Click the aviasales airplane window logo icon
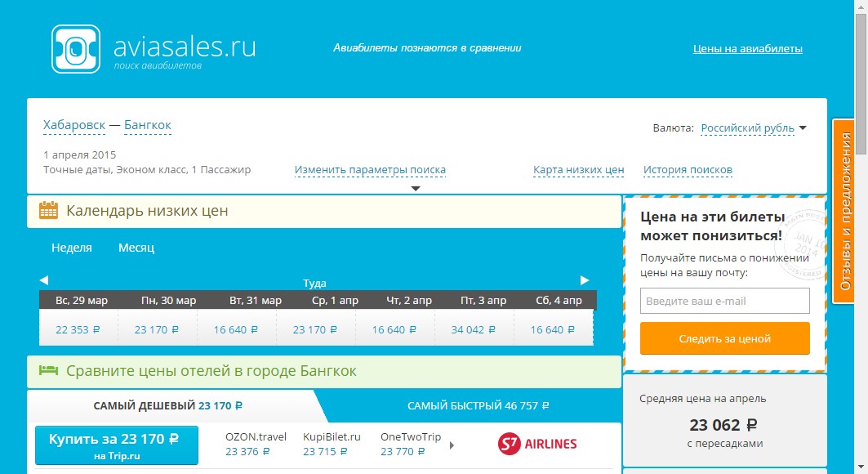Image resolution: width=868 pixels, height=474 pixels. coord(76,49)
